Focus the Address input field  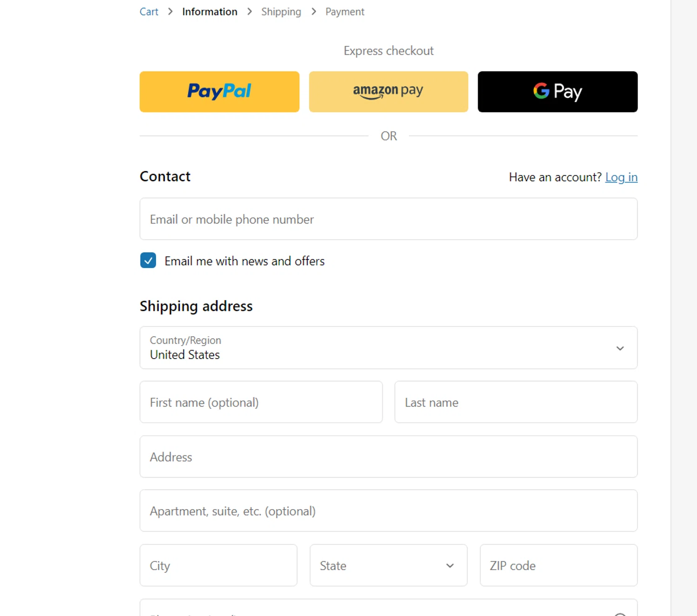[388, 457]
